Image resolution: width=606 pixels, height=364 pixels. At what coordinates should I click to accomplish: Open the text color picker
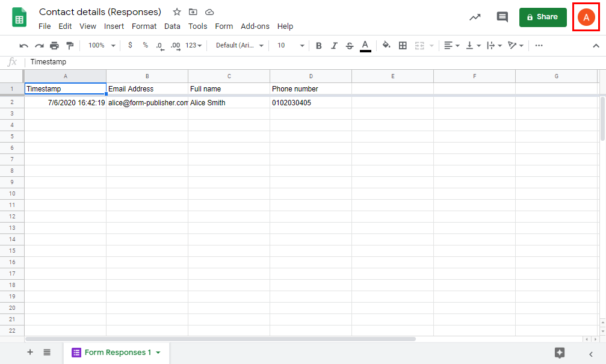pos(365,46)
